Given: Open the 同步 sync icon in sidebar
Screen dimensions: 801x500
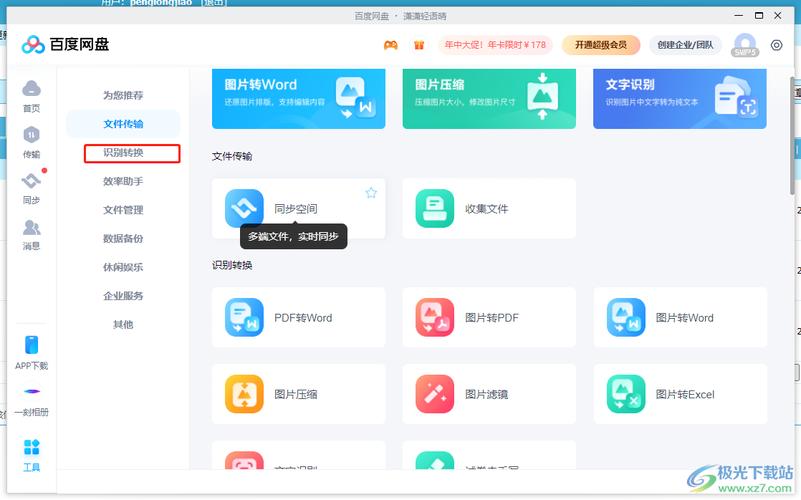Looking at the screenshot, I should pos(31,181).
